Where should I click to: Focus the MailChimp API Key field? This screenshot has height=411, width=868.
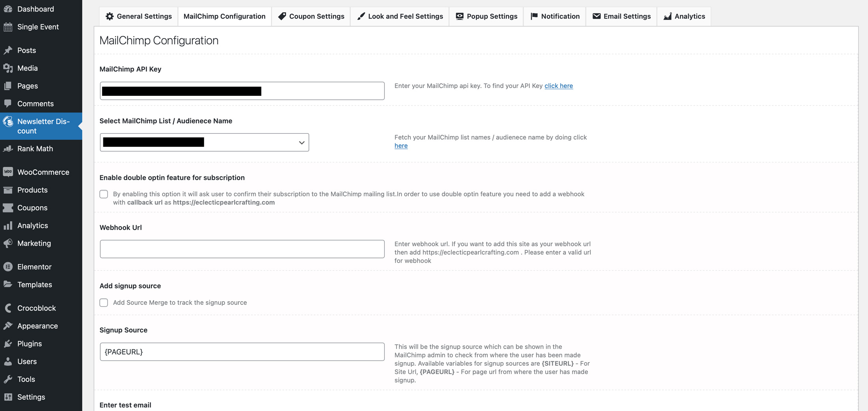pyautogui.click(x=242, y=91)
